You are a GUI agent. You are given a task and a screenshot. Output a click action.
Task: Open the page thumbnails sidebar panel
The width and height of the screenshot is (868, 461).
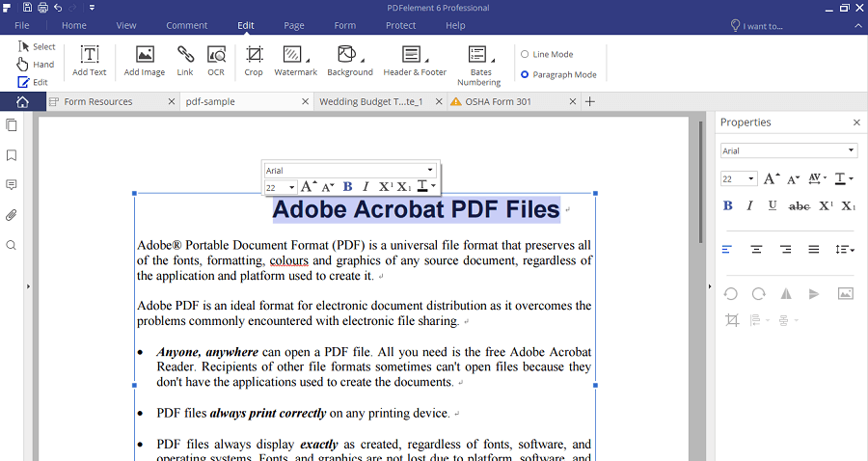[11, 125]
